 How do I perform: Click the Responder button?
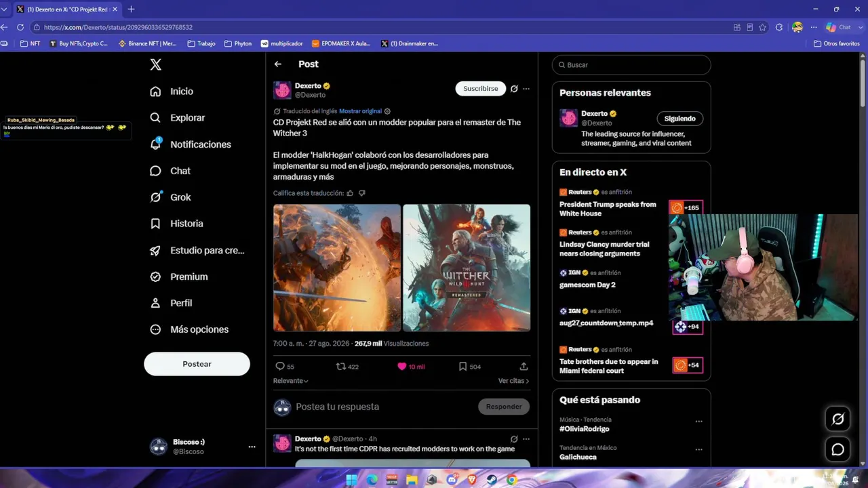tap(504, 407)
